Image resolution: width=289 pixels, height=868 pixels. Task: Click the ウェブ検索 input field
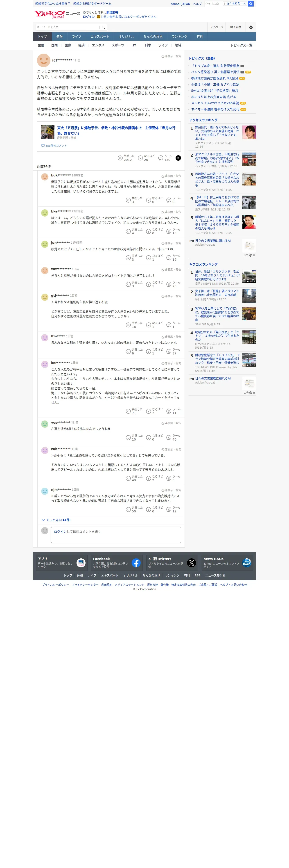tap(214, 4)
